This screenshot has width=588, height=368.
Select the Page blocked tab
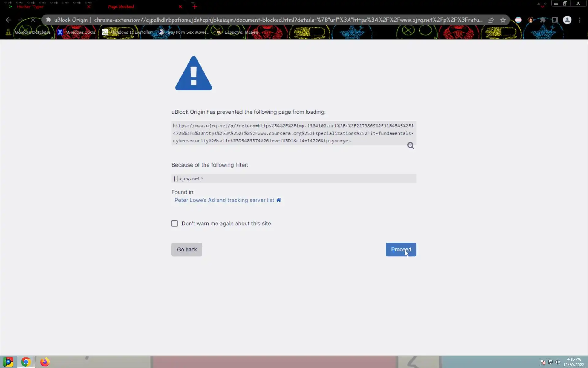[121, 6]
